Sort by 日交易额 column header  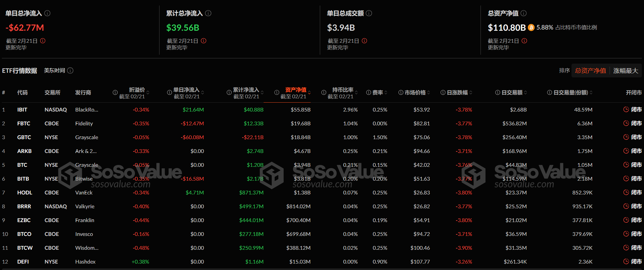[x=512, y=92]
